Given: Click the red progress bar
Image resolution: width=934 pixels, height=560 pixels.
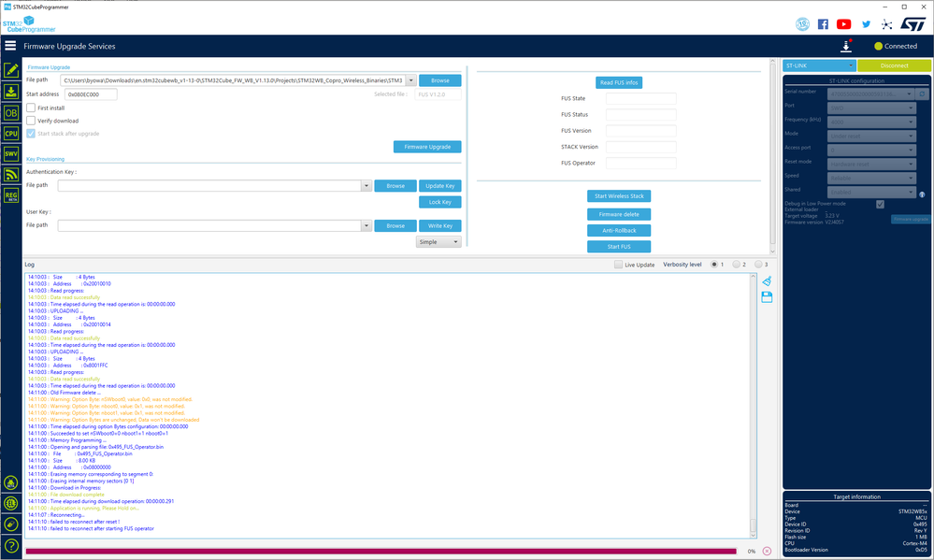Looking at the screenshot, I should 381,551.
